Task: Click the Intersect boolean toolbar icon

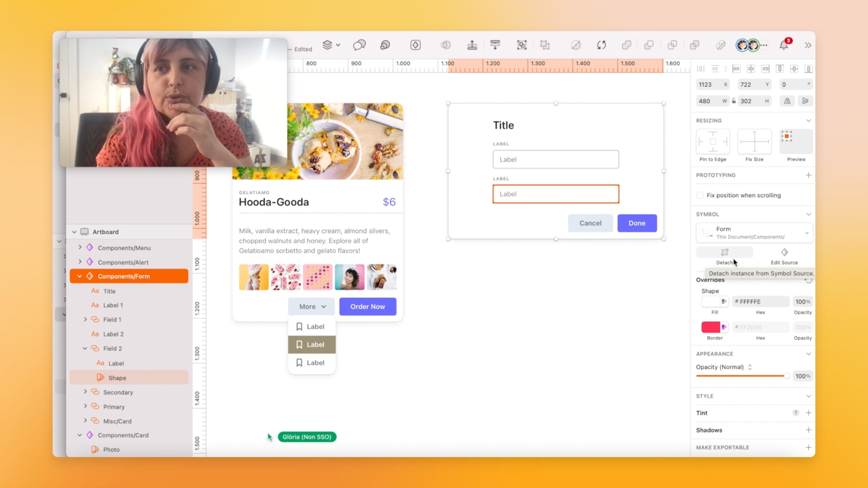Action: 672,45
